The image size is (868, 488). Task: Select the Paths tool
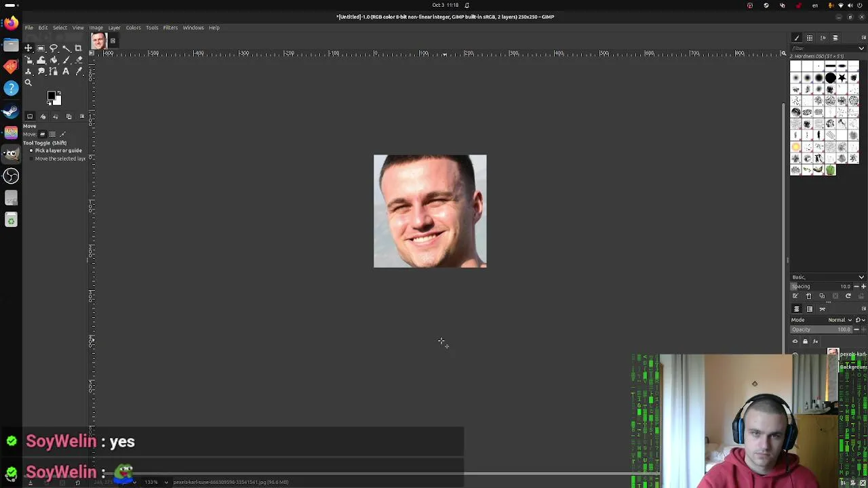pyautogui.click(x=53, y=71)
